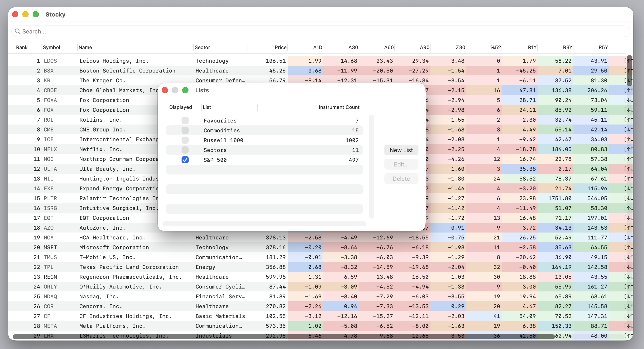644x349 pixels.
Task: Click HCA Healthcare price 378.13
Action: (x=276, y=237)
